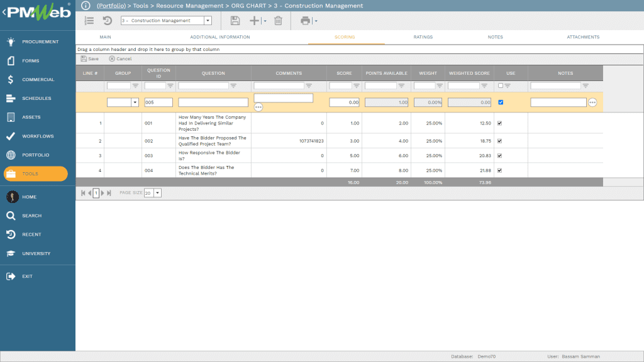The height and width of the screenshot is (362, 644).
Task: Go to last page of grid
Action: [109, 193]
